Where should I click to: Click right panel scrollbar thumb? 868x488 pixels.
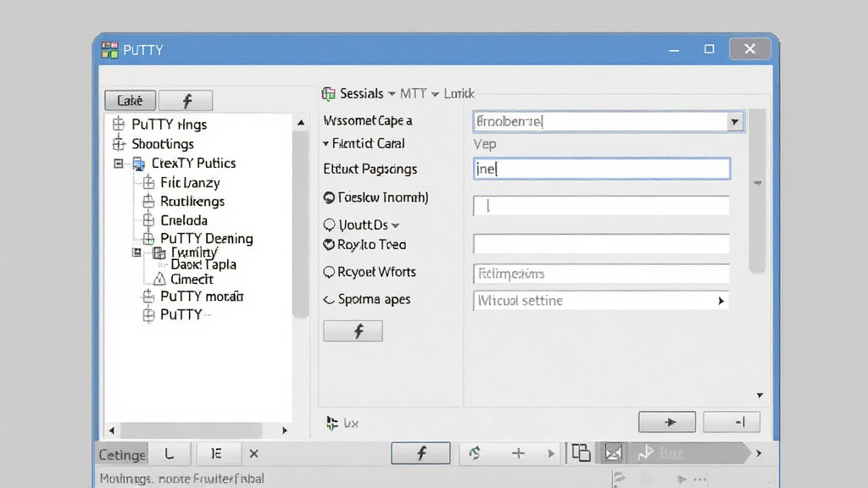(757, 191)
